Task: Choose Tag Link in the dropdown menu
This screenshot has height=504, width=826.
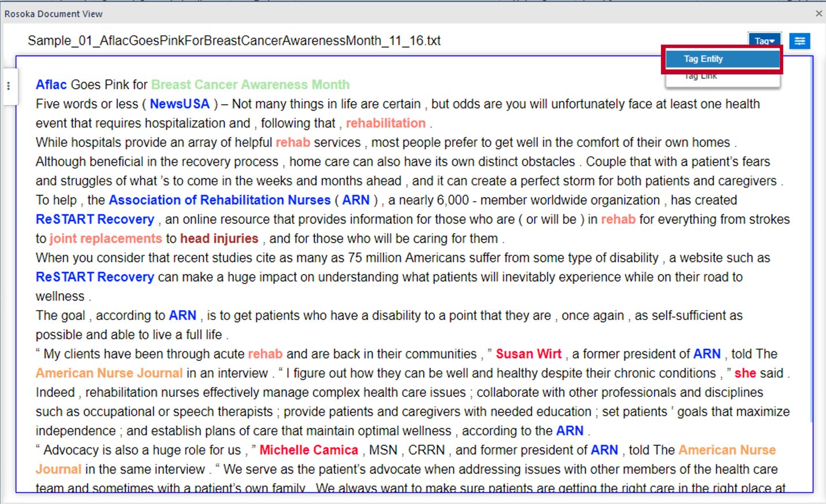Action: coord(701,77)
